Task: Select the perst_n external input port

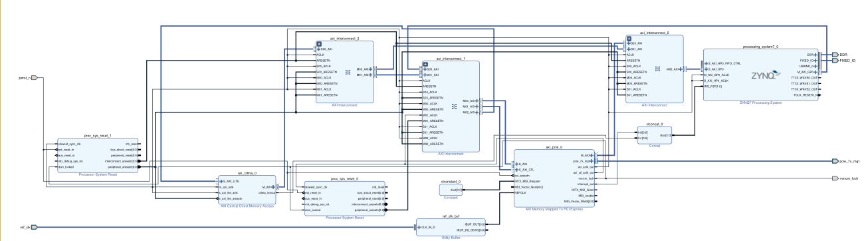Action: click(35, 78)
